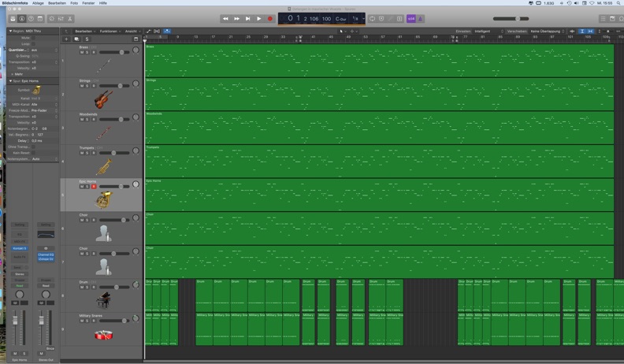Solo the Trumpets track
Viewport: 624px width, 364px height.
(87, 153)
